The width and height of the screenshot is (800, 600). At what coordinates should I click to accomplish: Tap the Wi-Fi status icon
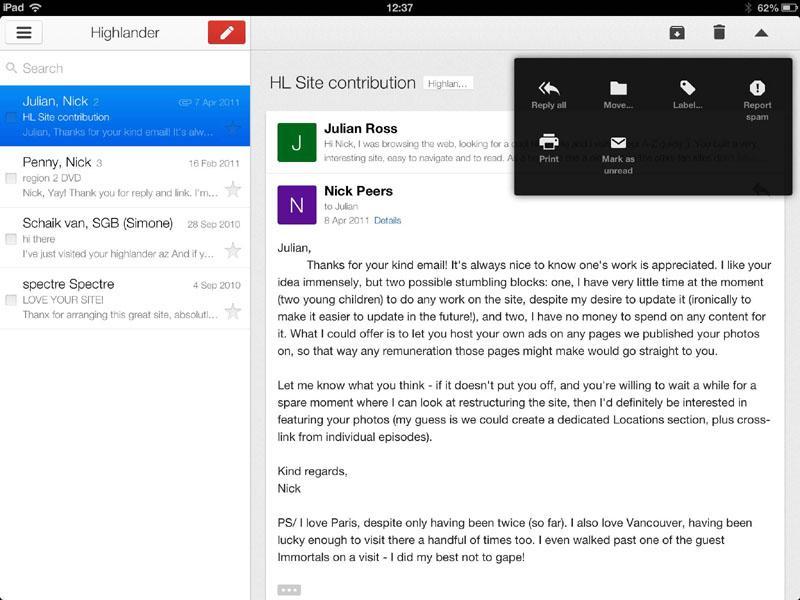(x=36, y=8)
